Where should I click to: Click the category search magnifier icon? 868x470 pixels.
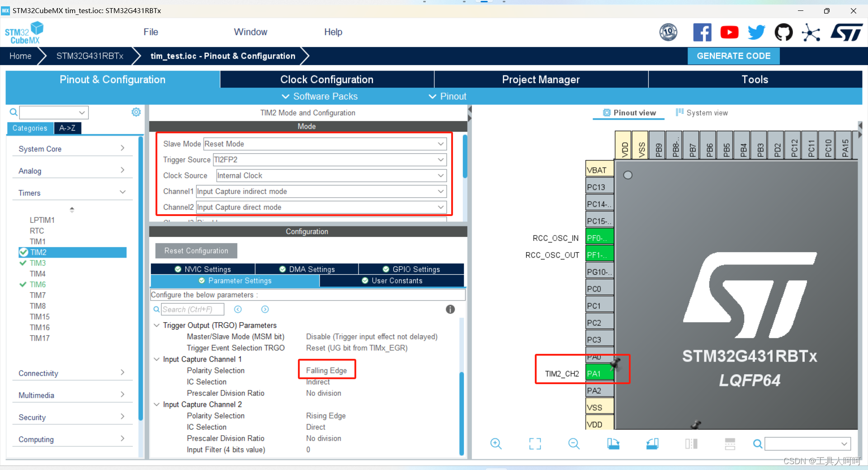click(14, 112)
